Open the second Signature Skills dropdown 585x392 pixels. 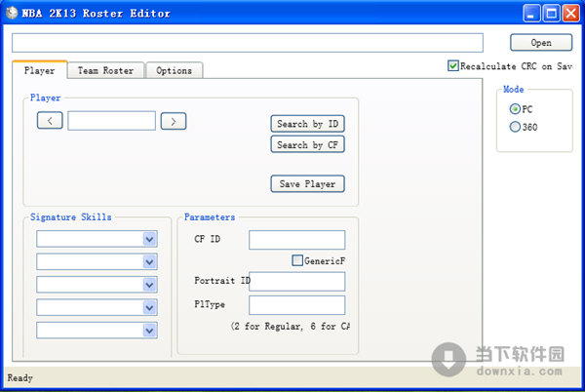97,262
